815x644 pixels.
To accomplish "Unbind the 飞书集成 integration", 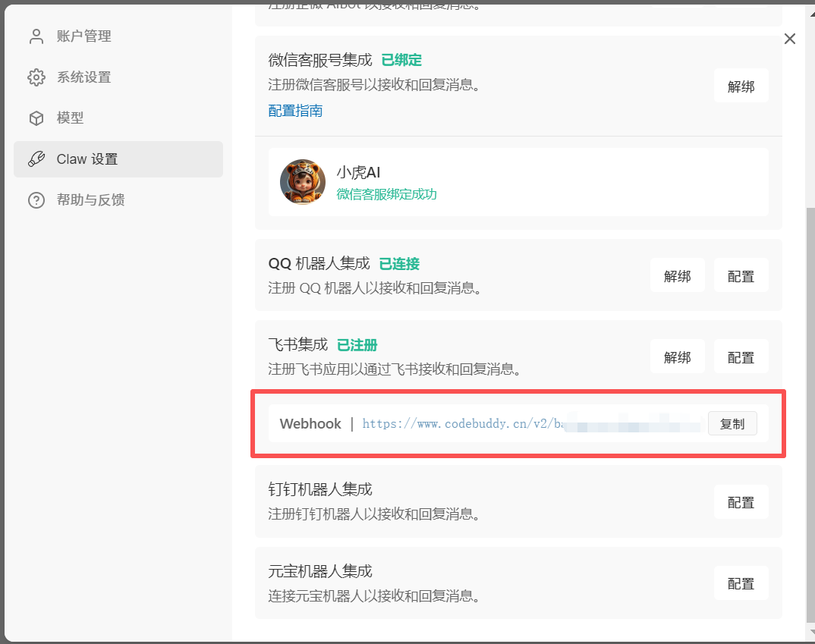I will [677, 357].
